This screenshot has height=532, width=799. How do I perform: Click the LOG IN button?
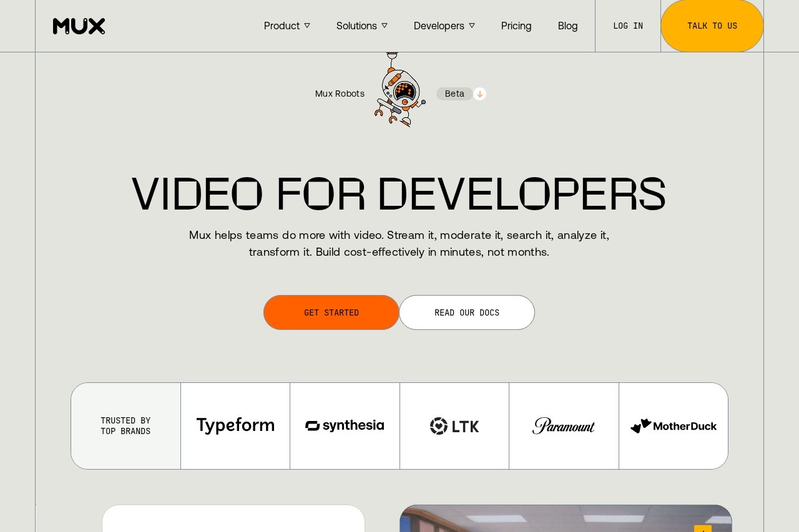(x=628, y=26)
